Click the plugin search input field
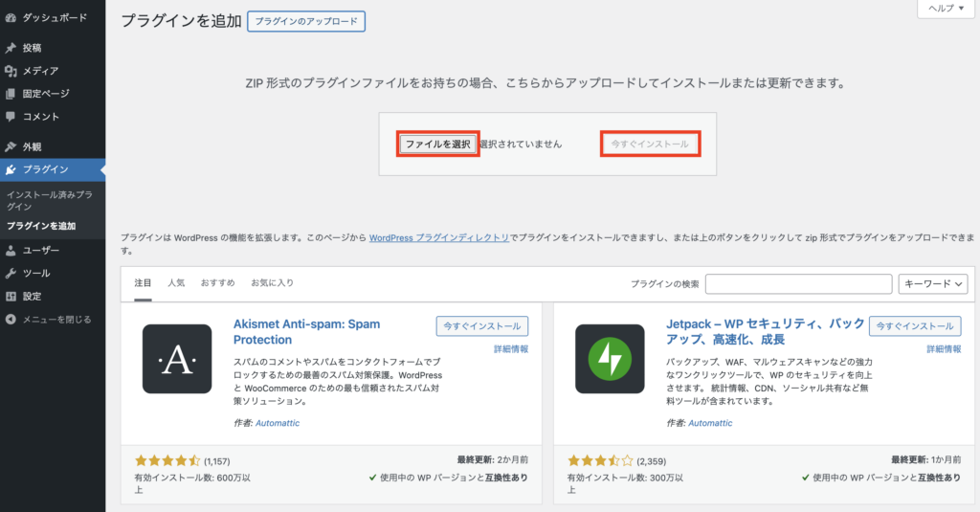Image resolution: width=980 pixels, height=512 pixels. pyautogui.click(x=798, y=284)
